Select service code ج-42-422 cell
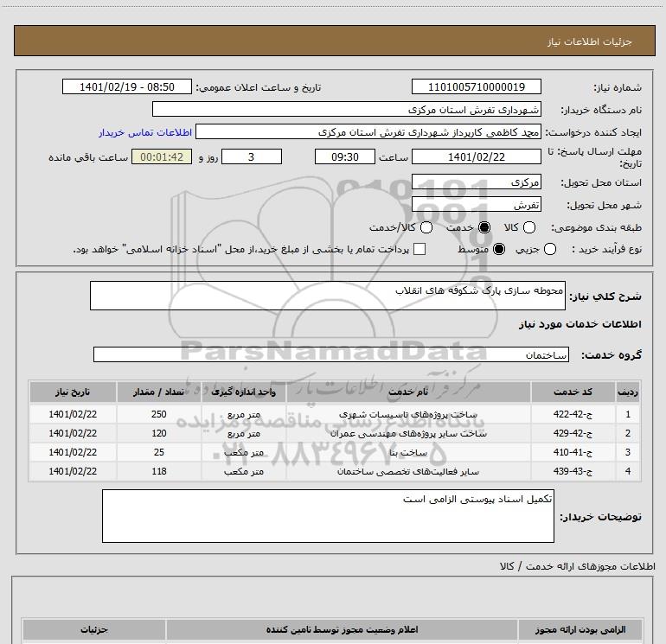 (573, 414)
